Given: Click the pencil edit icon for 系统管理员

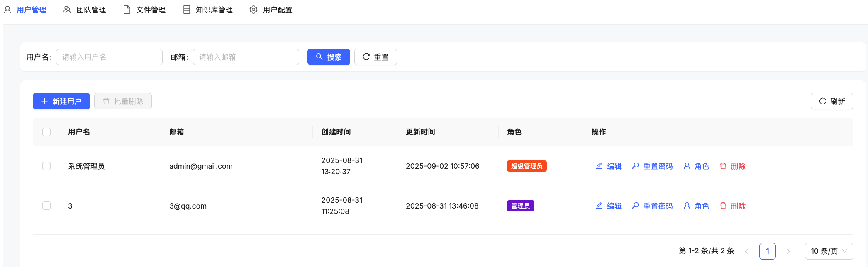Looking at the screenshot, I should click(599, 166).
